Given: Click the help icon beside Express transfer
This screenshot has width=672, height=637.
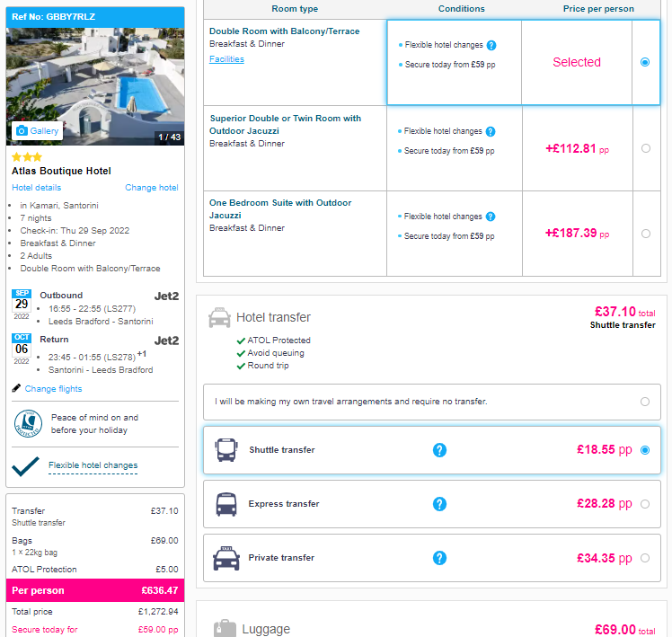Looking at the screenshot, I should (x=439, y=504).
